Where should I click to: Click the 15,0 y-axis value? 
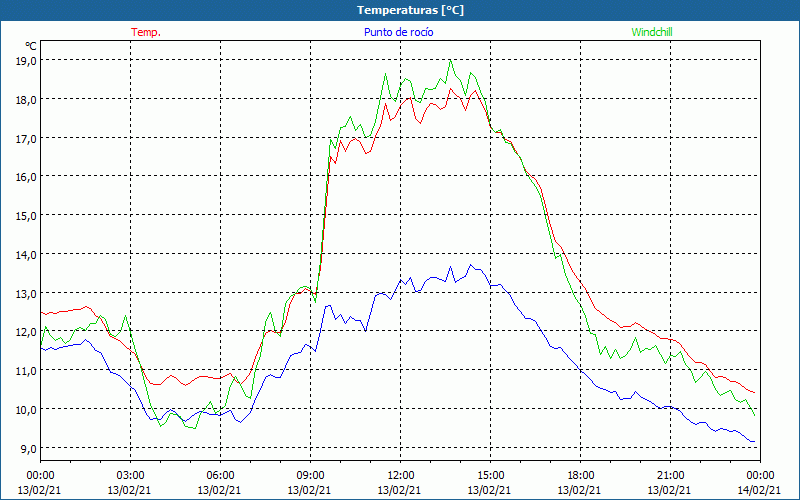27,215
